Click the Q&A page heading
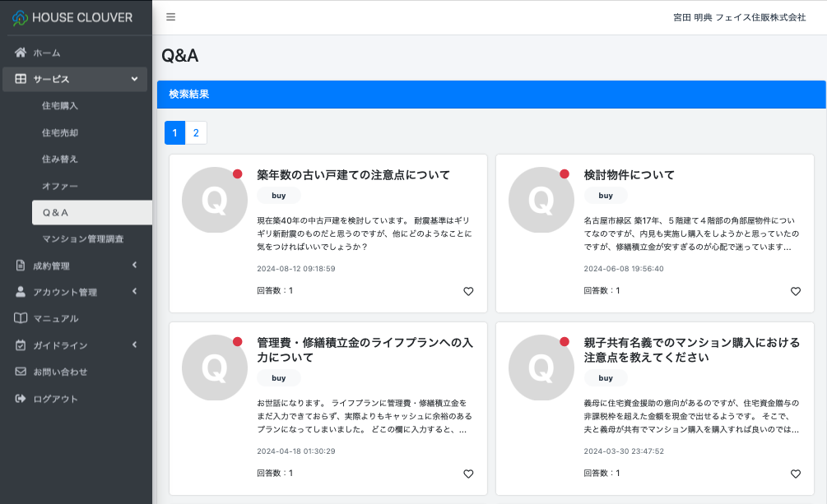This screenshot has height=504, width=827. click(x=180, y=55)
